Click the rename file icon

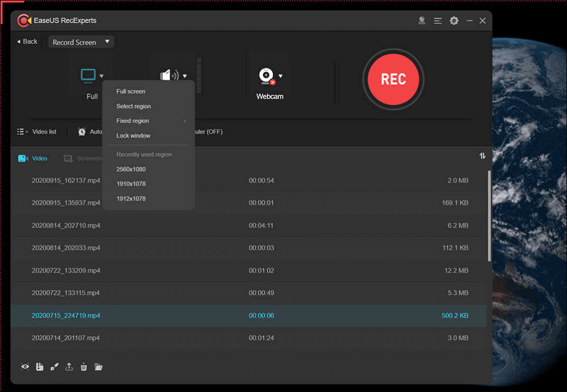tap(40, 367)
